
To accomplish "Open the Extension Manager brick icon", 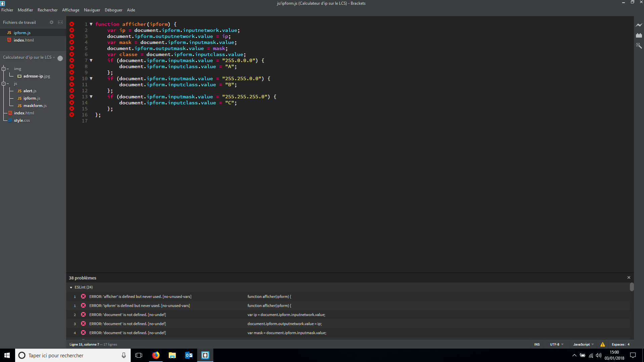I will 639,35.
